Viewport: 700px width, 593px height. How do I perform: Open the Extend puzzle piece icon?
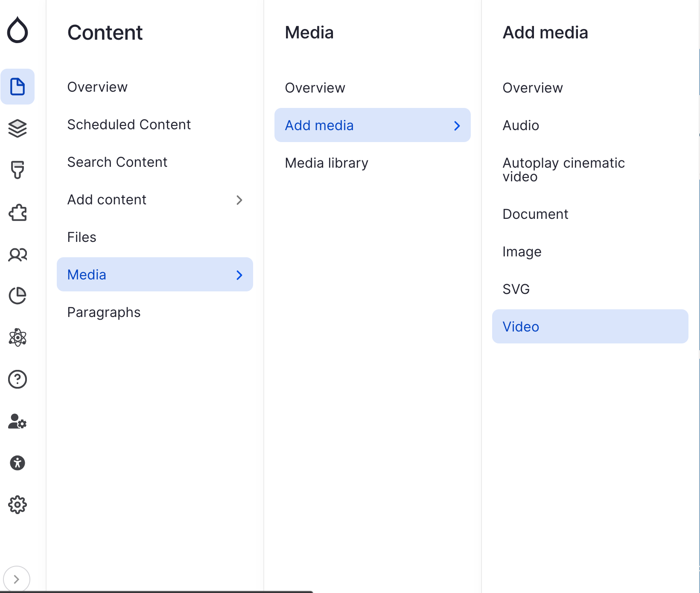coord(17,212)
